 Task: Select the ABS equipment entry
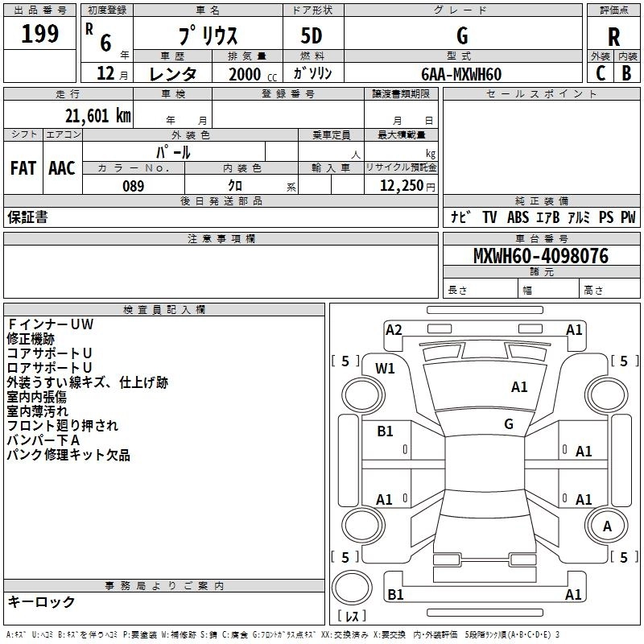[x=518, y=217]
